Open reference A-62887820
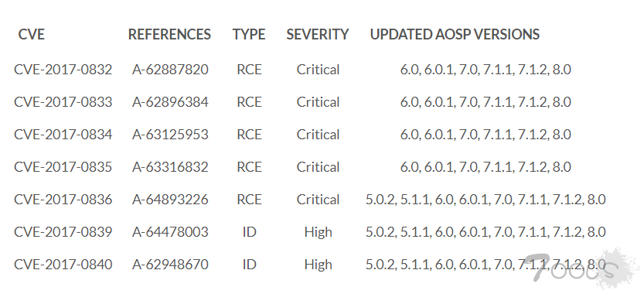 click(170, 70)
